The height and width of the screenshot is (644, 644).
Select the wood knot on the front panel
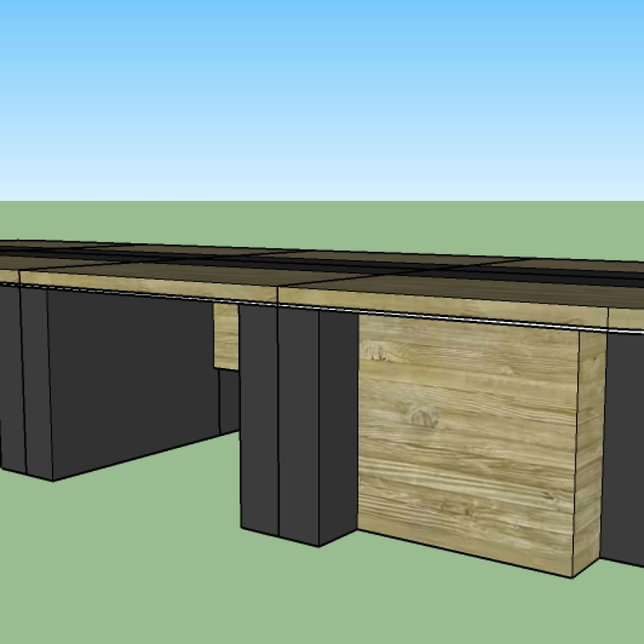click(422, 415)
